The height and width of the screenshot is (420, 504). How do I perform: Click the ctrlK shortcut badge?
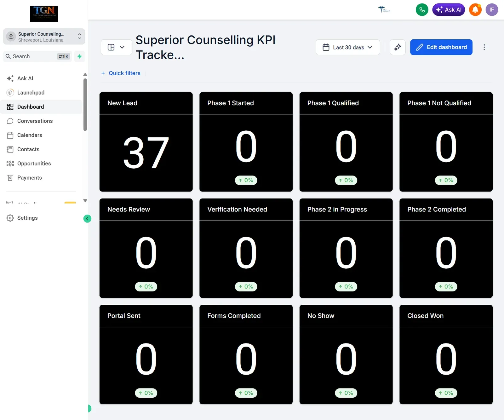(64, 56)
